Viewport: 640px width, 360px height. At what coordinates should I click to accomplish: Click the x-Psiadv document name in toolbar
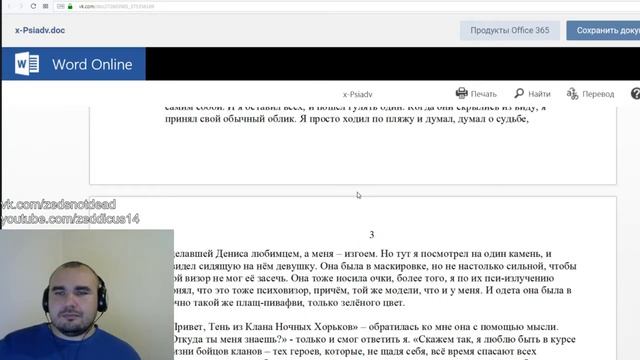coord(358,94)
